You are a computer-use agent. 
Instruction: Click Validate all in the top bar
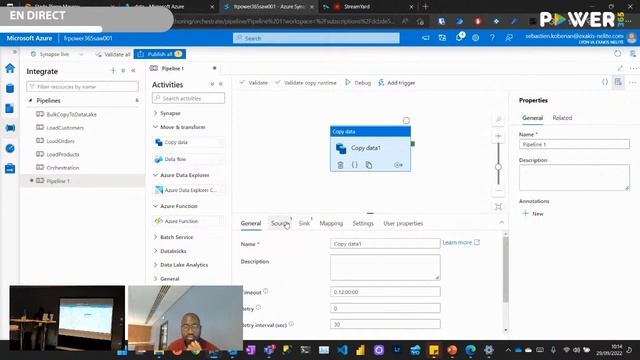[113, 54]
